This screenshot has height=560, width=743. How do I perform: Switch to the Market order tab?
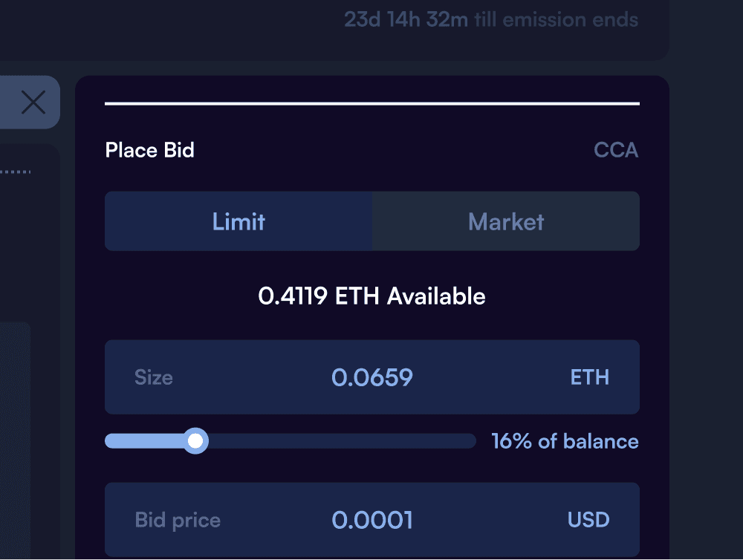point(506,221)
